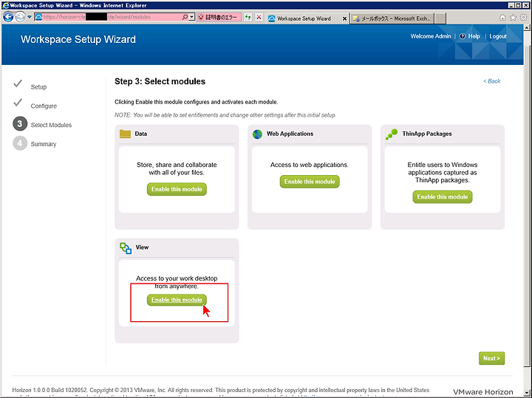
Task: Enable the Data module
Action: click(177, 189)
